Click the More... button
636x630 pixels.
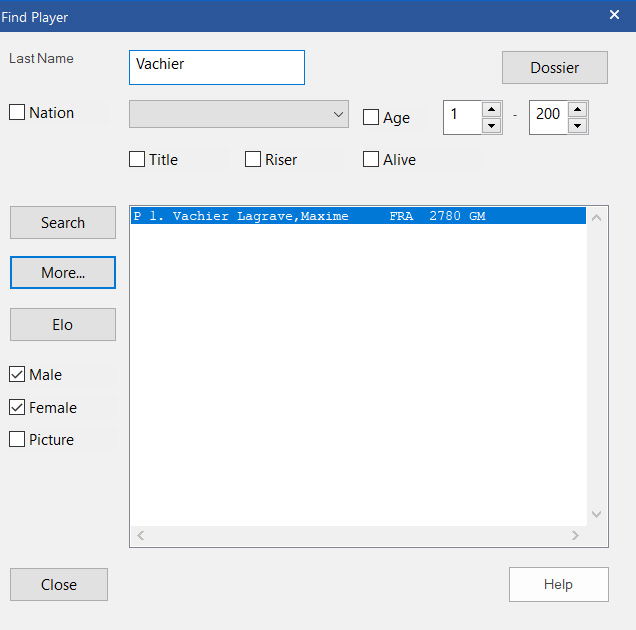pyautogui.click(x=63, y=273)
